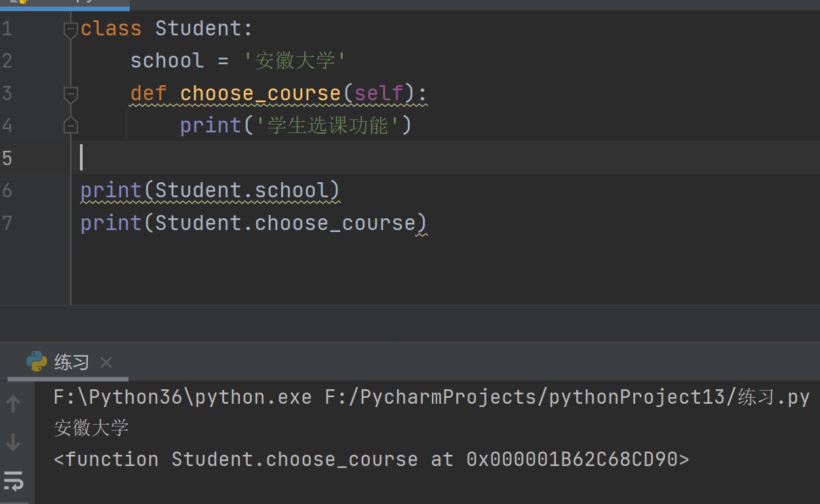Click the down arrow in Run console
The height and width of the screenshot is (504, 820).
(13, 443)
